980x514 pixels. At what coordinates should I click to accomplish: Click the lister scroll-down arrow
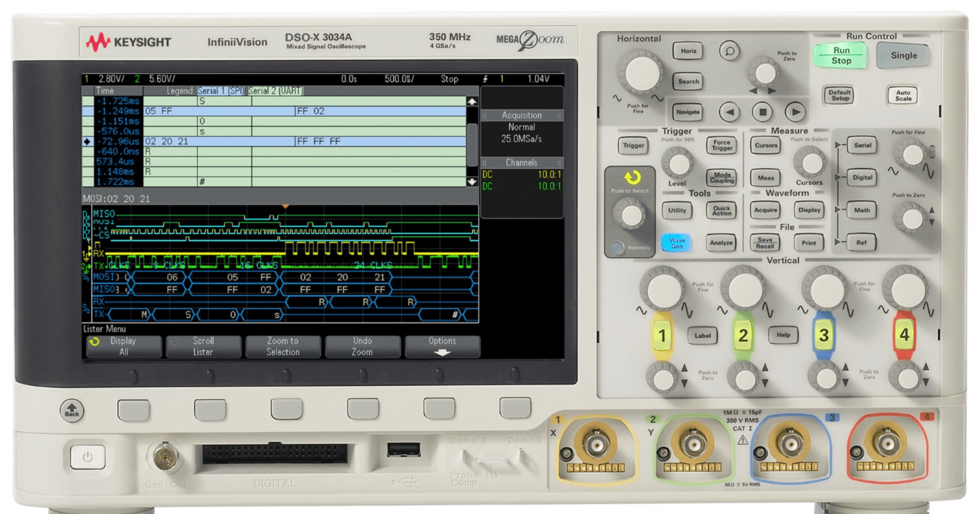[472, 182]
